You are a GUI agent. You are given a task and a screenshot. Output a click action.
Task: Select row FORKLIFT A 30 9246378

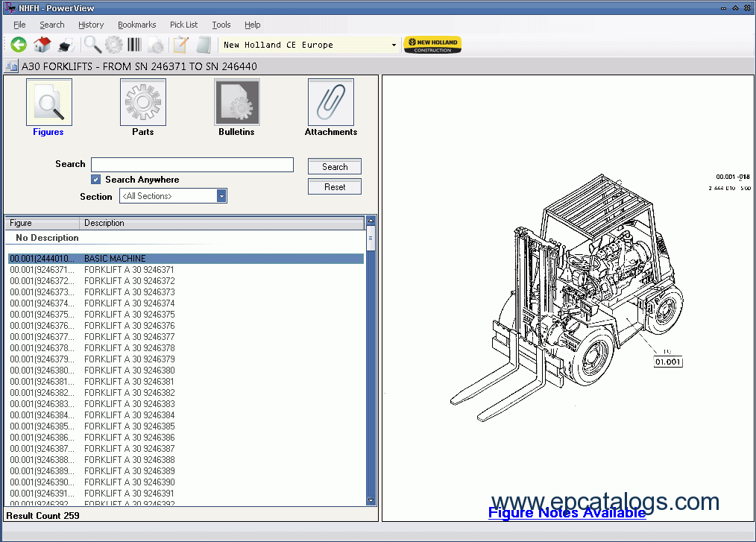186,347
